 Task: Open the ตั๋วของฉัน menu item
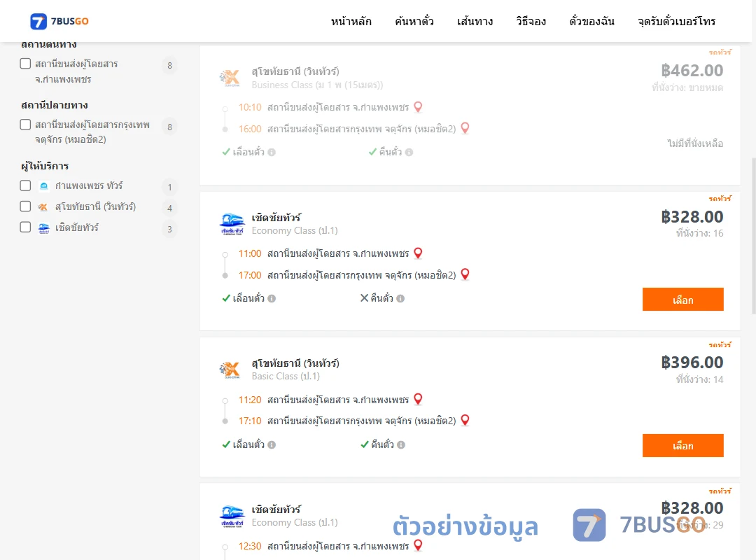(x=591, y=21)
